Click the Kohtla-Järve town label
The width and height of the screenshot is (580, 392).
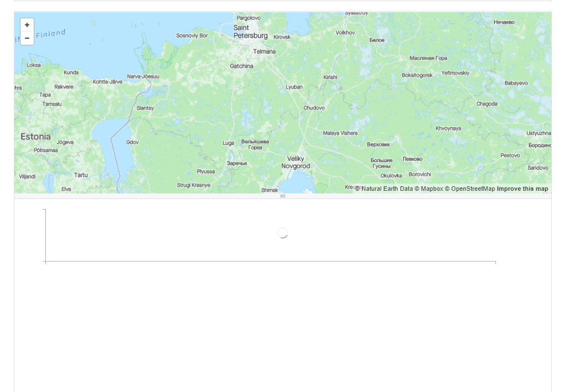107,81
